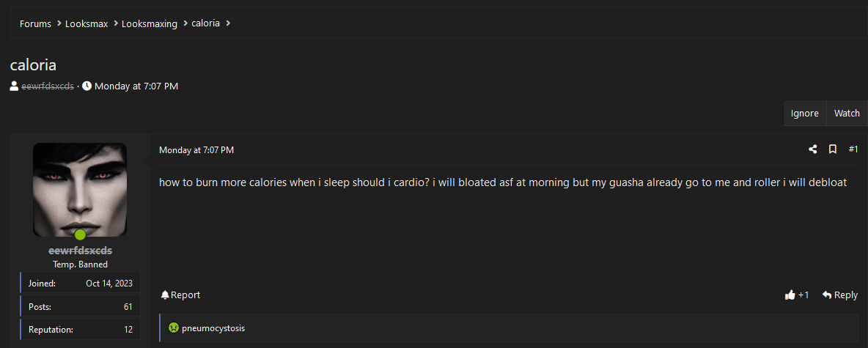The width and height of the screenshot is (868, 348).
Task: Bookmark the post with the bookmark icon
Action: (x=833, y=149)
